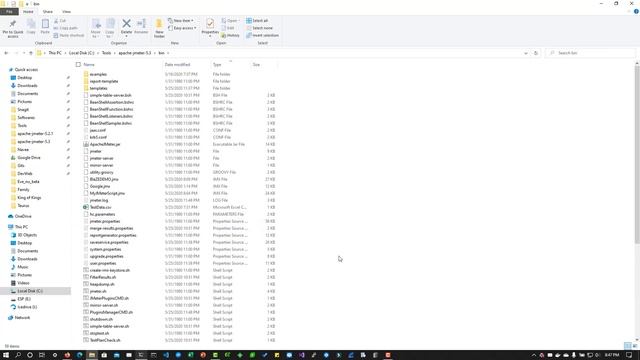Click Cut in the Clipboard group
640x360 pixels.
tap(60, 21)
